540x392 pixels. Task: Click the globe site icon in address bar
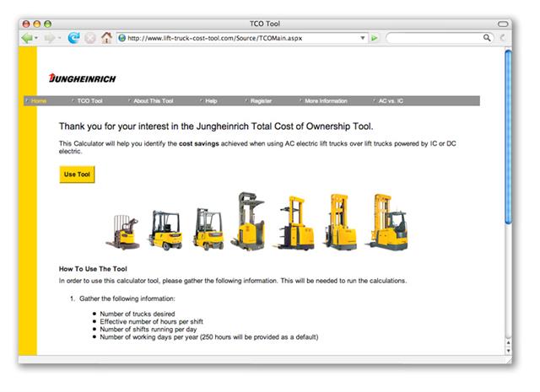(121, 38)
